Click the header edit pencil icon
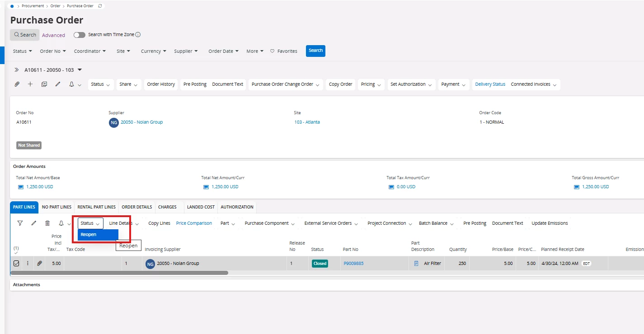 [x=58, y=84]
